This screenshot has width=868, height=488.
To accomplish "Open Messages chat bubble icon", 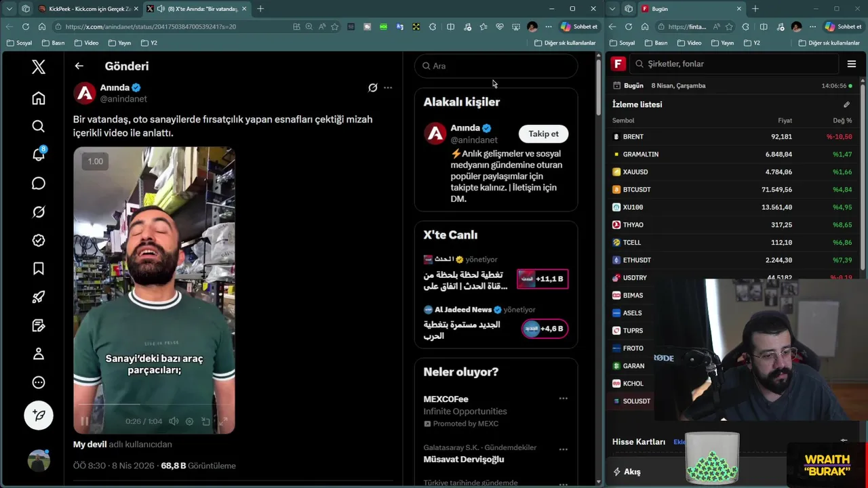I will click(39, 183).
